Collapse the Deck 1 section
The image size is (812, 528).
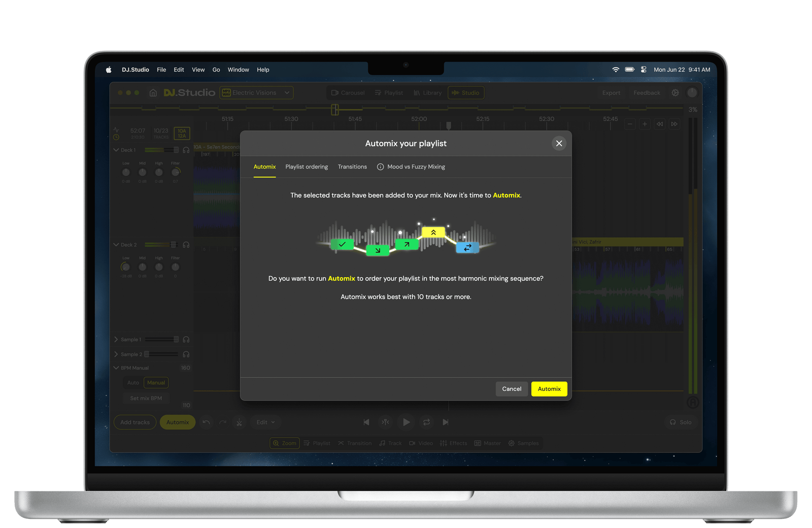pos(116,150)
